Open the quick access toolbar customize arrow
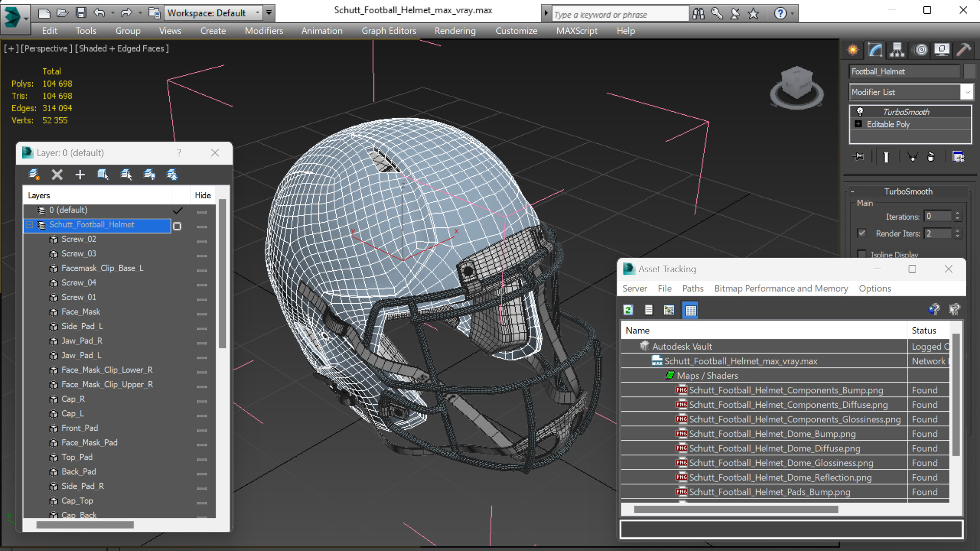Image resolution: width=980 pixels, height=551 pixels. [x=269, y=13]
